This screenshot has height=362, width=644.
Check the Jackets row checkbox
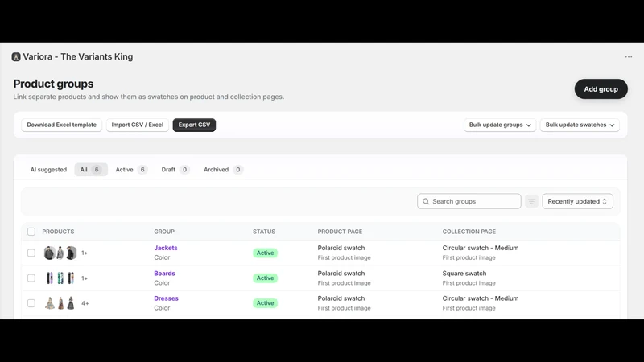coord(31,253)
